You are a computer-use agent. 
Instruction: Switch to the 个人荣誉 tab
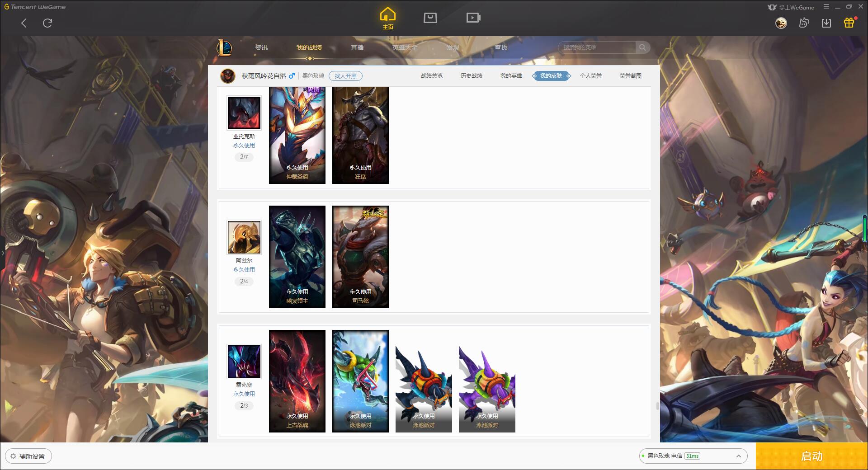(591, 76)
